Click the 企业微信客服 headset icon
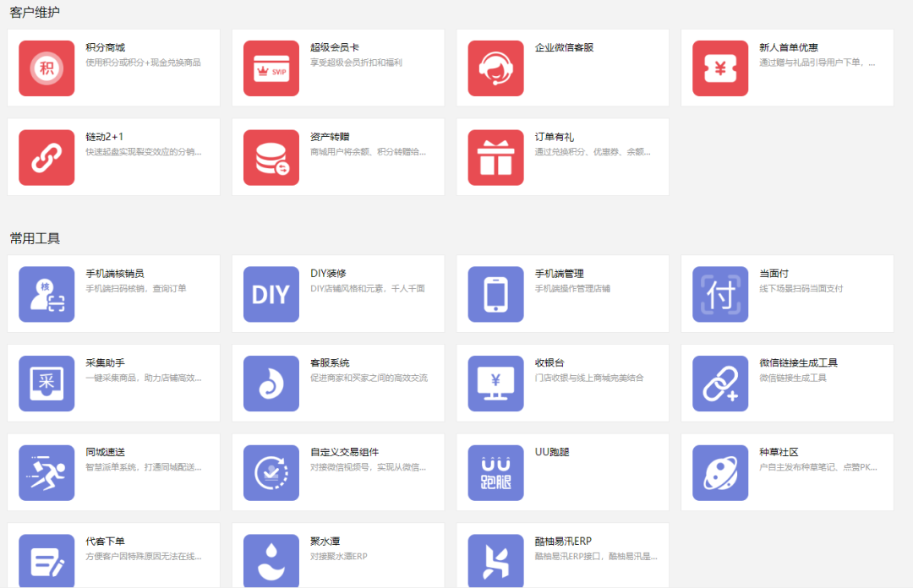The image size is (913, 588). point(495,68)
